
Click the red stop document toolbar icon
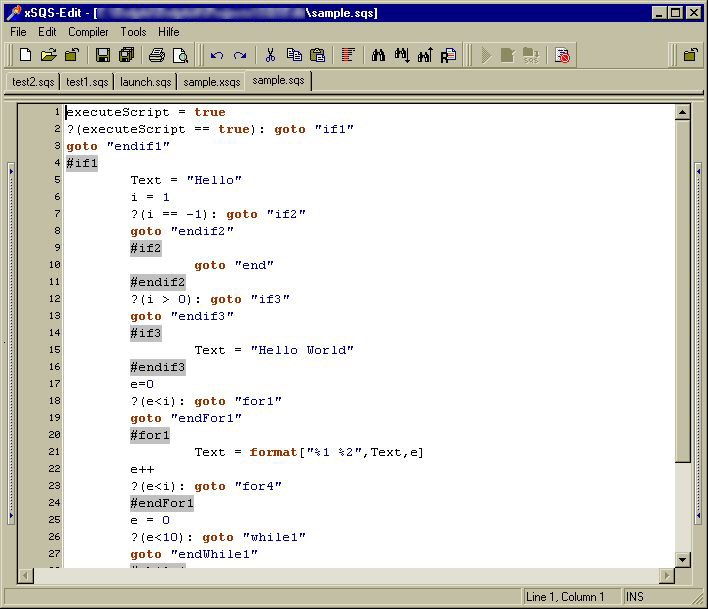click(563, 55)
